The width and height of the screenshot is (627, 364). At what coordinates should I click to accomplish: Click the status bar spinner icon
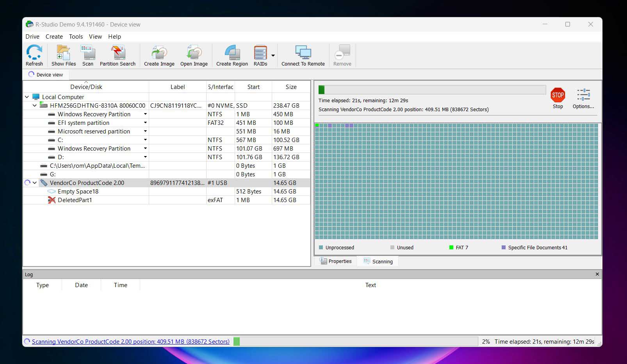click(27, 341)
